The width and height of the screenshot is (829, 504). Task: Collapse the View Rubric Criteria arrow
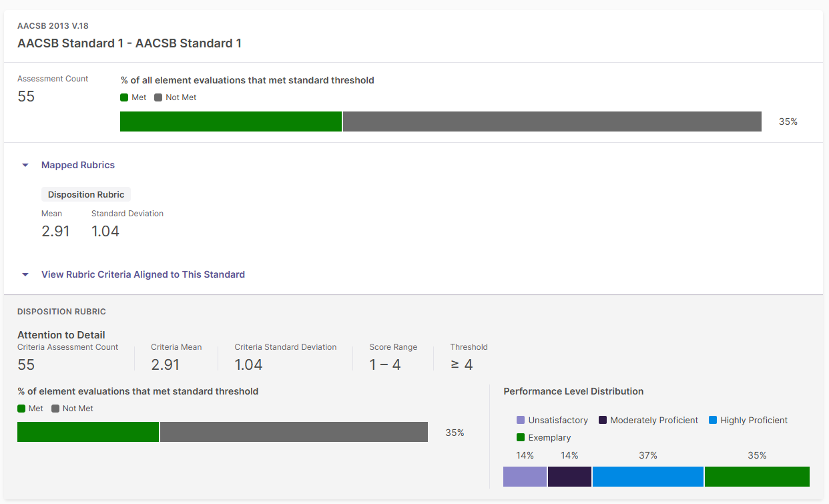pos(25,274)
